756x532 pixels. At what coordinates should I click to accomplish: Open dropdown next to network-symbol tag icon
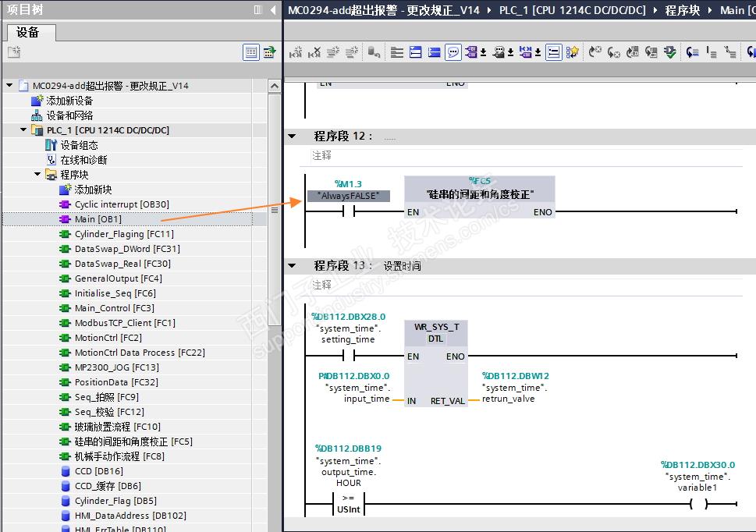coord(538,52)
